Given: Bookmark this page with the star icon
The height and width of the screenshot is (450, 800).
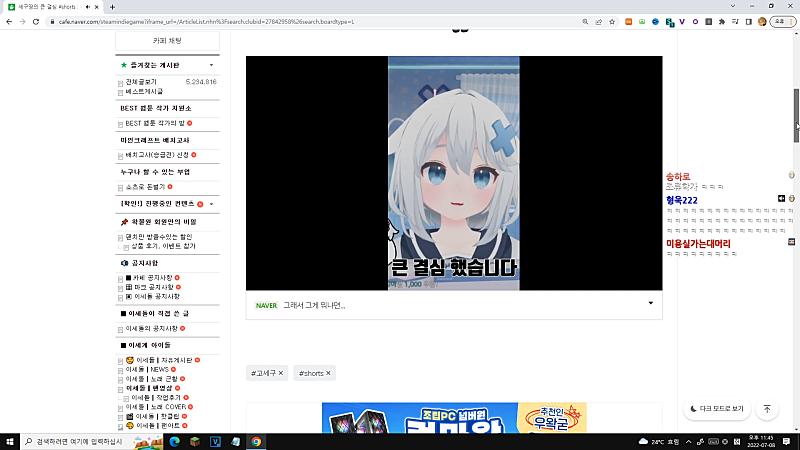Looking at the screenshot, I should [x=612, y=22].
